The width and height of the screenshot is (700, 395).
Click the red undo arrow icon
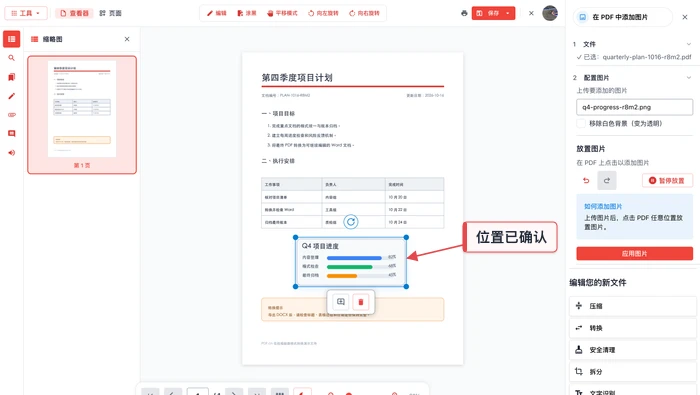tap(586, 180)
